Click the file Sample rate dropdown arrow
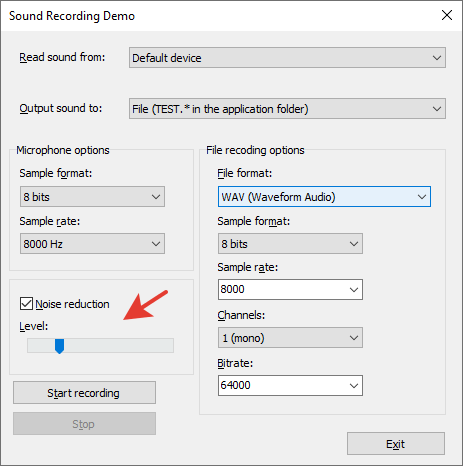The width and height of the screenshot is (463, 466). click(x=354, y=290)
